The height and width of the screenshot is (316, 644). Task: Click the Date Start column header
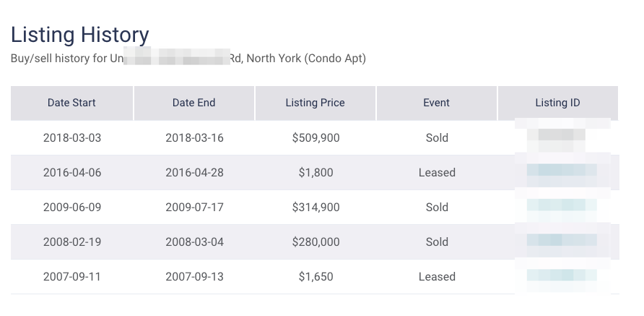click(71, 103)
